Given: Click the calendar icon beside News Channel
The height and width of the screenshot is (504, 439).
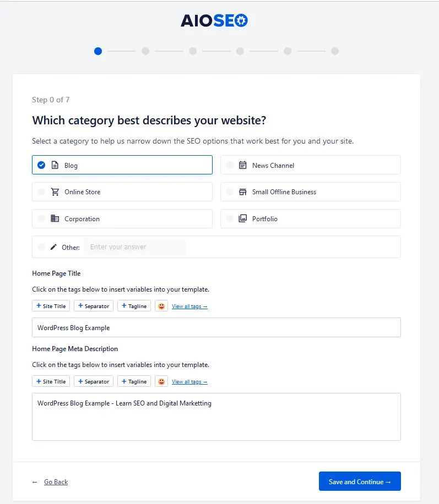Looking at the screenshot, I should (243, 165).
